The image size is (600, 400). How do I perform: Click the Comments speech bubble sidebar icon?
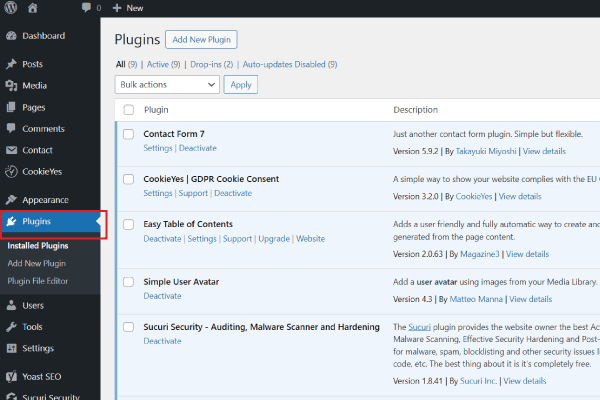click(x=11, y=129)
